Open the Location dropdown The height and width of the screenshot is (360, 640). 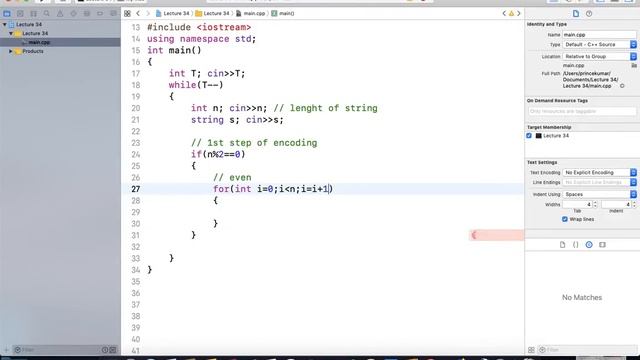(600, 56)
